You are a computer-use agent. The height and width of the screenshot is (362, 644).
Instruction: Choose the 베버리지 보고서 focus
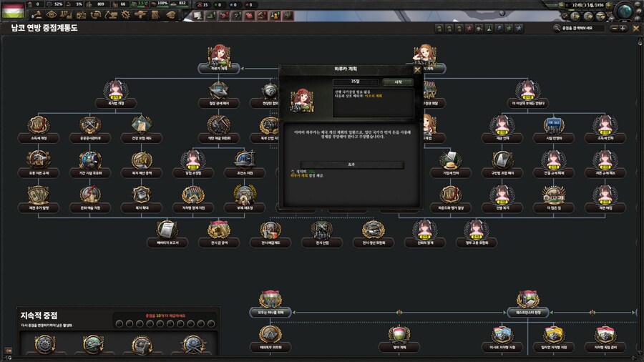167,230
